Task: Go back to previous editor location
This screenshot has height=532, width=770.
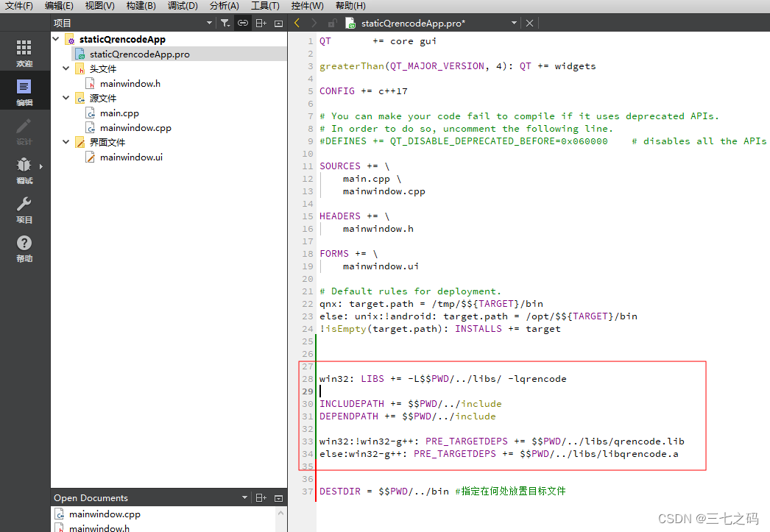Action: pyautogui.click(x=297, y=23)
